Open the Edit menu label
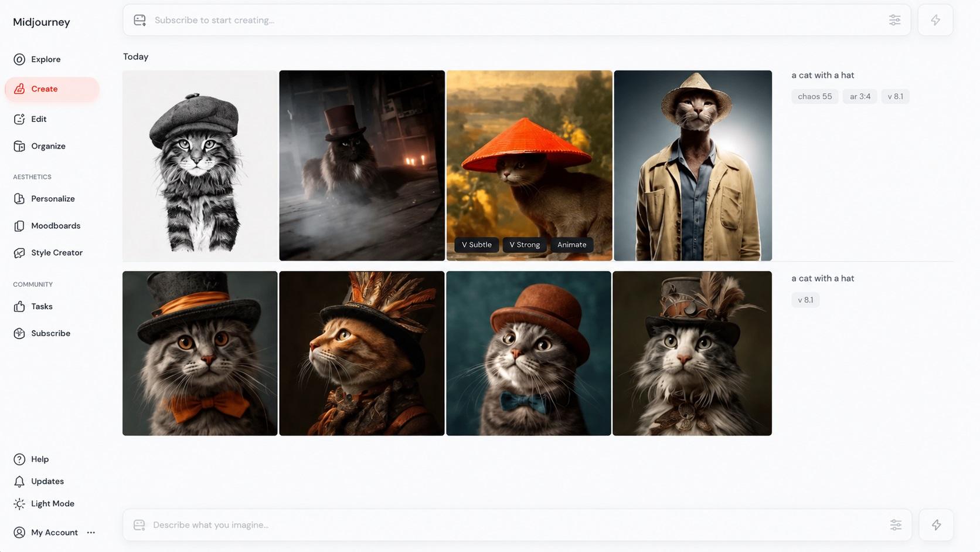The width and height of the screenshot is (980, 552). click(39, 119)
